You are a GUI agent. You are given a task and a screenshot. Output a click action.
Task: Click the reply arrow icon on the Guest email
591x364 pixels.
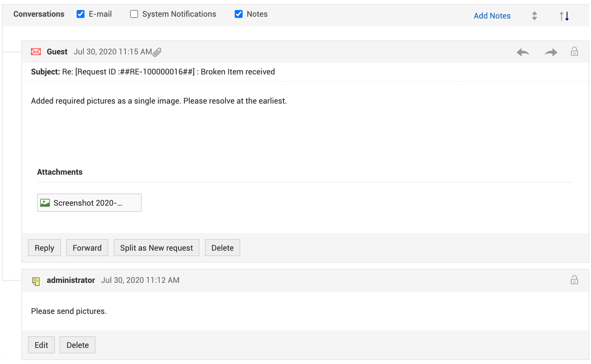(523, 52)
